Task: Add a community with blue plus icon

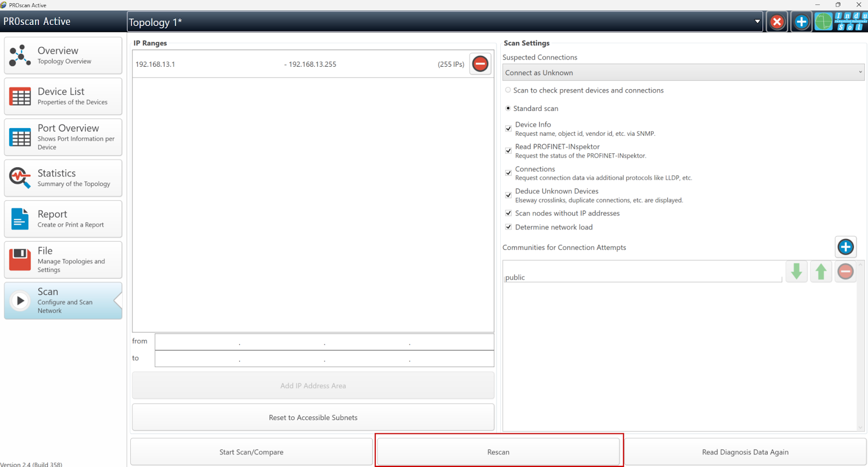Action: 845,247
